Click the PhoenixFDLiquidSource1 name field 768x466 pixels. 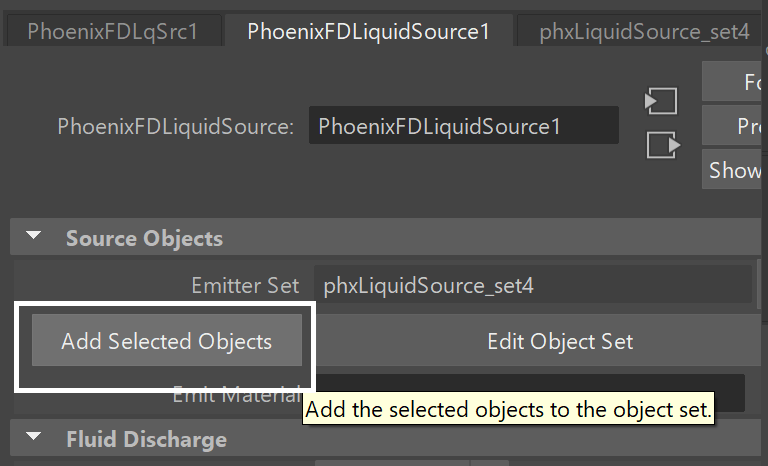point(464,125)
